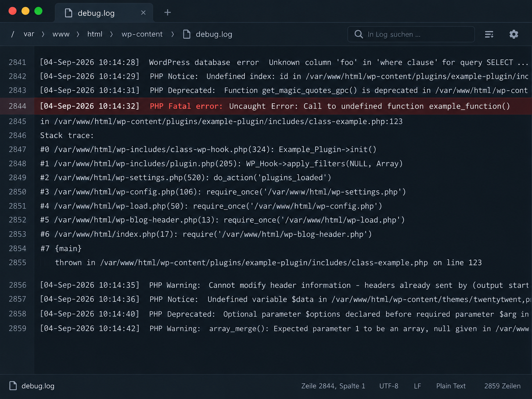Click 'WordPress database error' log line

284,62
